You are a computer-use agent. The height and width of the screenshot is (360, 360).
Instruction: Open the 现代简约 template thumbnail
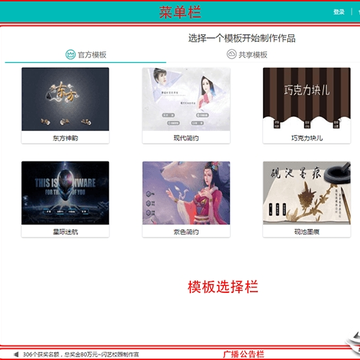(186, 99)
